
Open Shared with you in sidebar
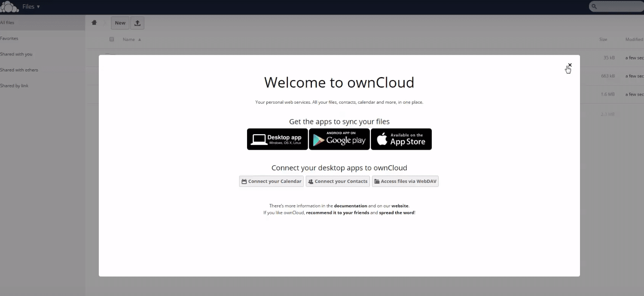(x=43, y=54)
